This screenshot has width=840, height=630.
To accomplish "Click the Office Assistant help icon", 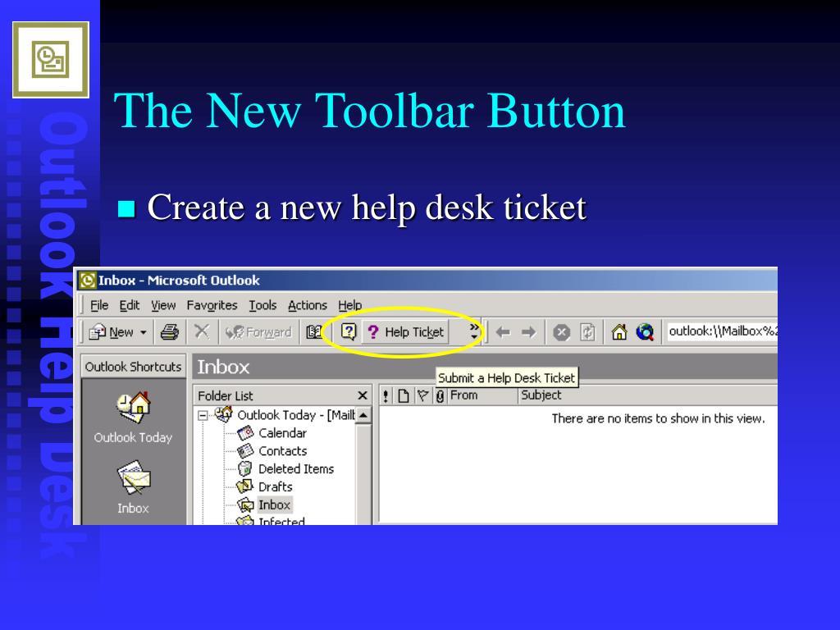I will (348, 331).
